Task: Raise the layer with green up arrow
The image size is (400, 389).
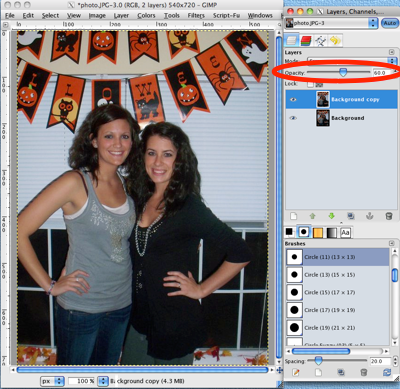Action: click(312, 216)
